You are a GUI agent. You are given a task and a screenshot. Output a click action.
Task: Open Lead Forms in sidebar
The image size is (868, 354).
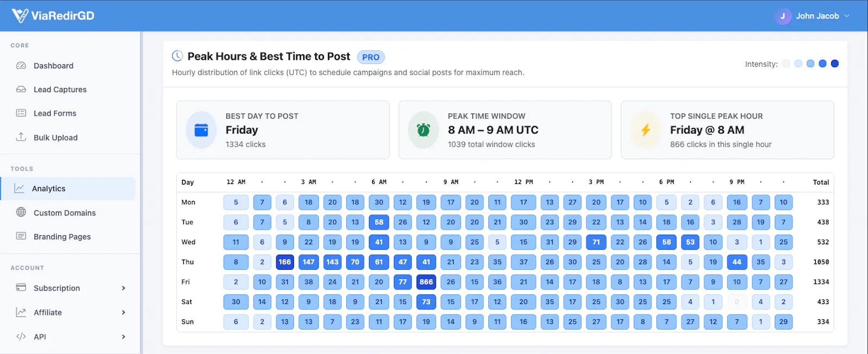[55, 113]
